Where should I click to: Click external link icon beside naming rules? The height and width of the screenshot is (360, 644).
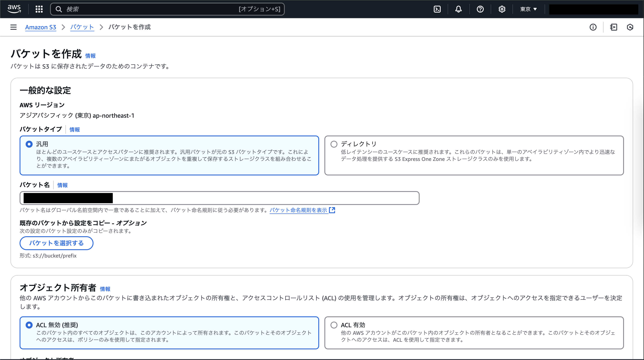point(332,210)
